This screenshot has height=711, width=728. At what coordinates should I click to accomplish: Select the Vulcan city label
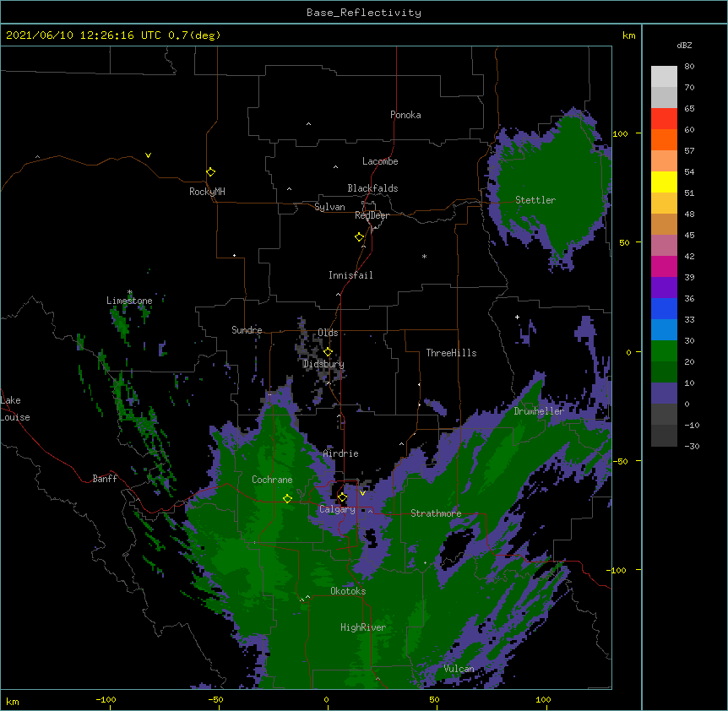[x=459, y=669]
